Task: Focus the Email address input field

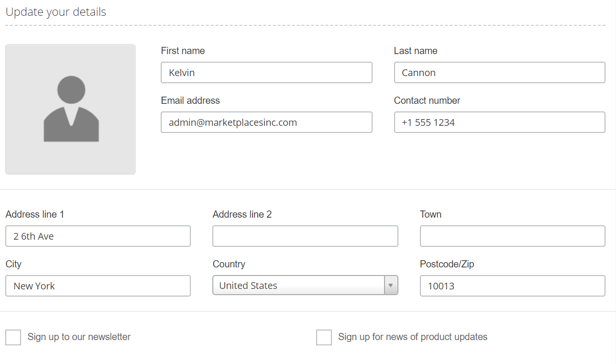Action: point(266,122)
